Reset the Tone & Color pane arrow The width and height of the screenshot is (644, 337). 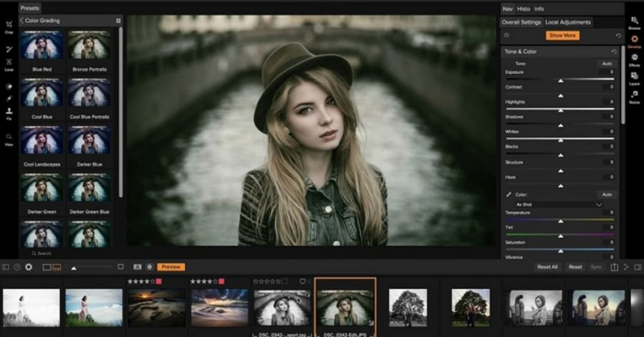click(614, 52)
